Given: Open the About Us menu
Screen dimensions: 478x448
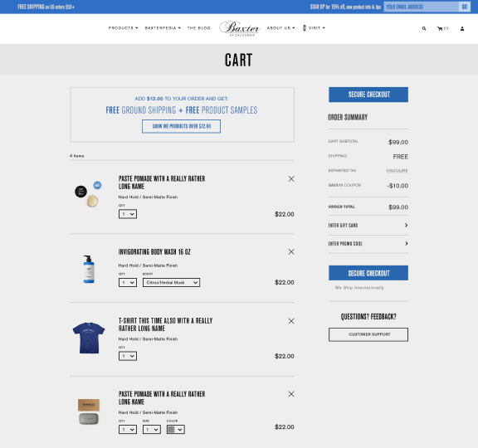Looking at the screenshot, I should coord(280,28).
